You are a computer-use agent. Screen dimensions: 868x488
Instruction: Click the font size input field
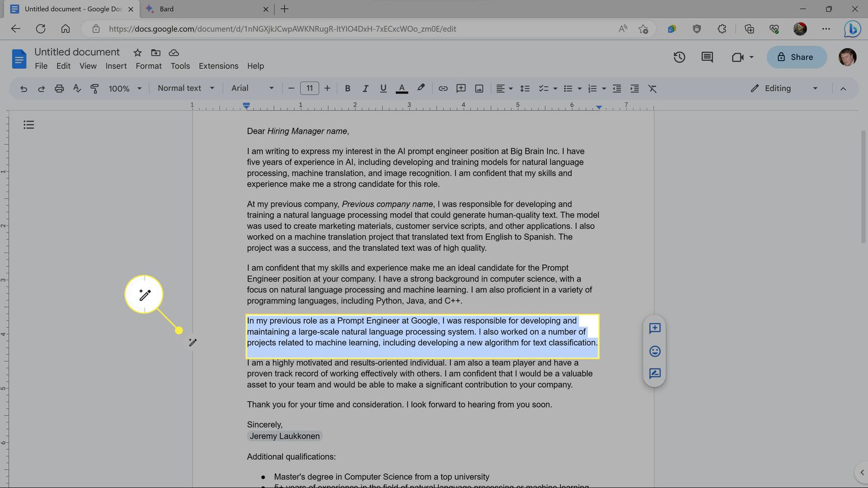310,88
